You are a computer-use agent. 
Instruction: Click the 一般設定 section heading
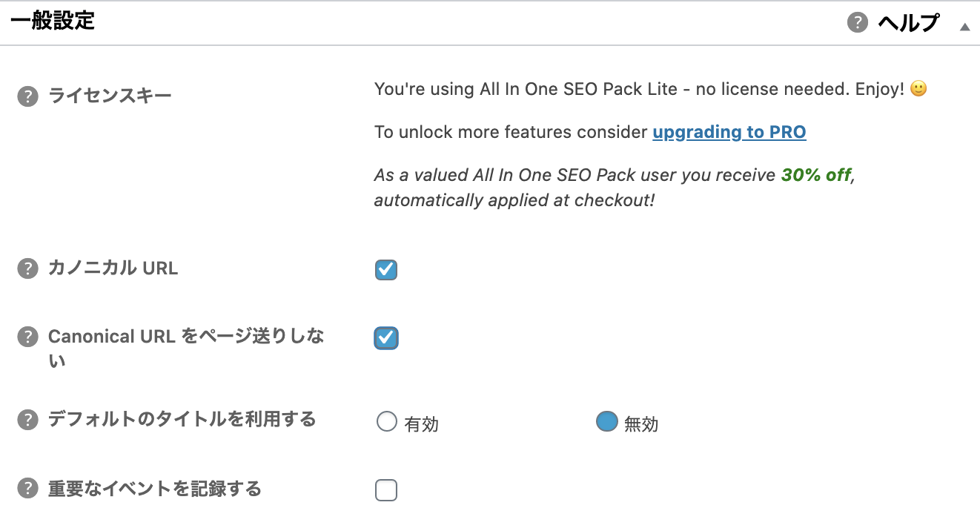click(53, 21)
